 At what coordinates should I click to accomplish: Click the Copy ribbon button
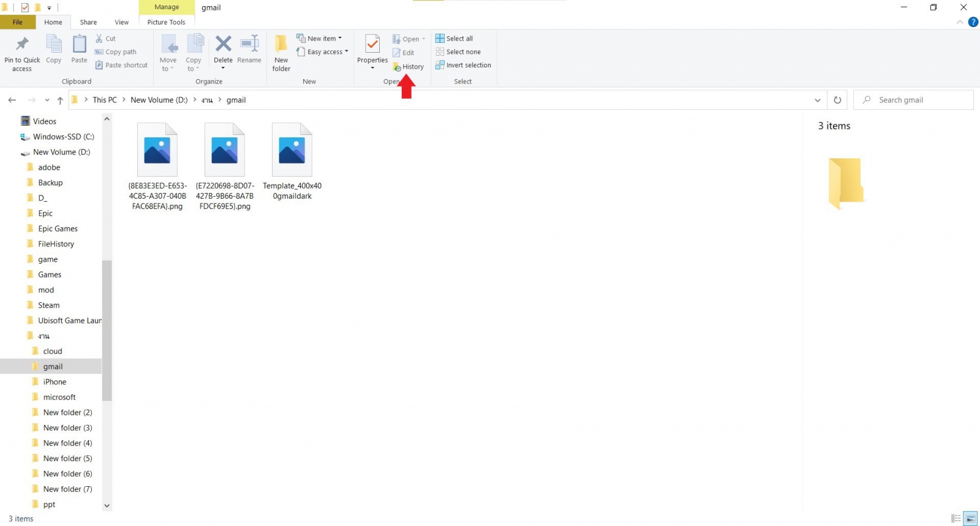(54, 50)
